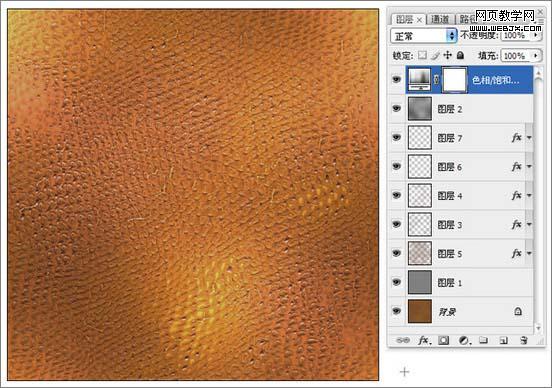Screen dimensions: 552x388
Task: Create a new layer icon
Action: coord(504,340)
